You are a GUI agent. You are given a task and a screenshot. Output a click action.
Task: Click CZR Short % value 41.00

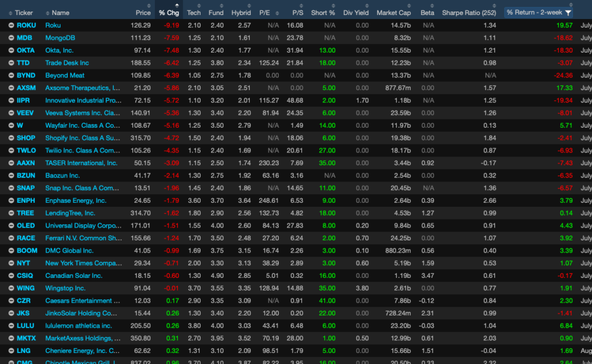pos(327,300)
